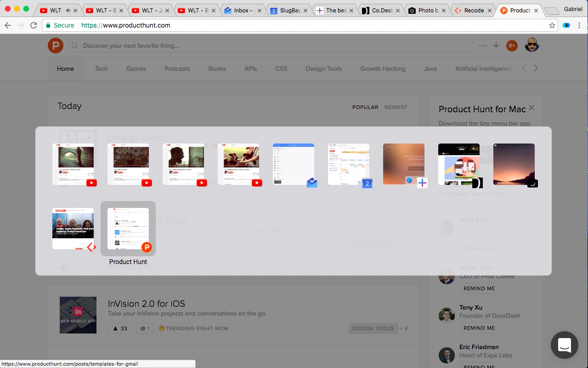Click the Design Tools tag on InVision

(373, 328)
